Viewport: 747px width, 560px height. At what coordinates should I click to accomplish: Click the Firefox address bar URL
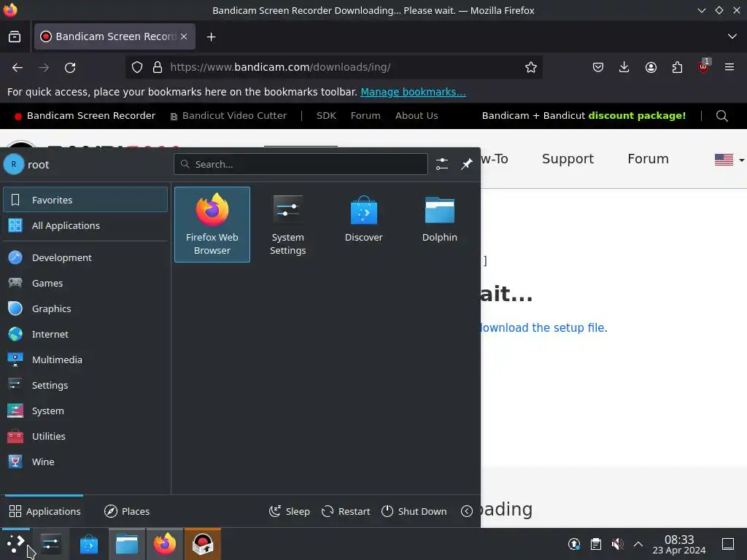pyautogui.click(x=280, y=67)
